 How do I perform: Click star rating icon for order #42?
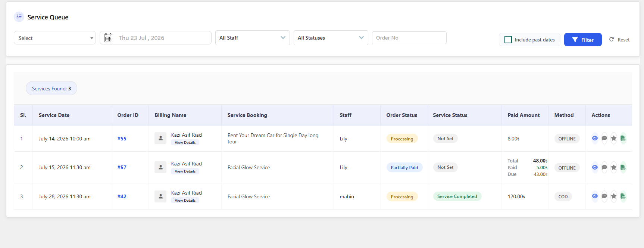tap(613, 196)
